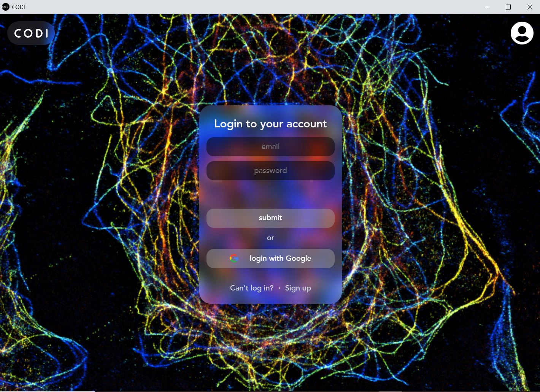
Task: Click the 'Login to your account' heading
Action: pos(270,124)
